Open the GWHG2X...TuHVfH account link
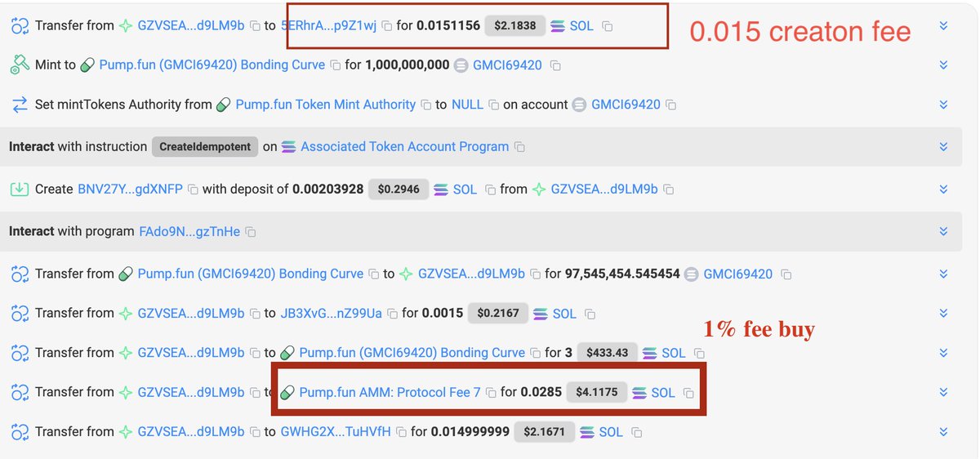The image size is (980, 459). click(x=336, y=432)
